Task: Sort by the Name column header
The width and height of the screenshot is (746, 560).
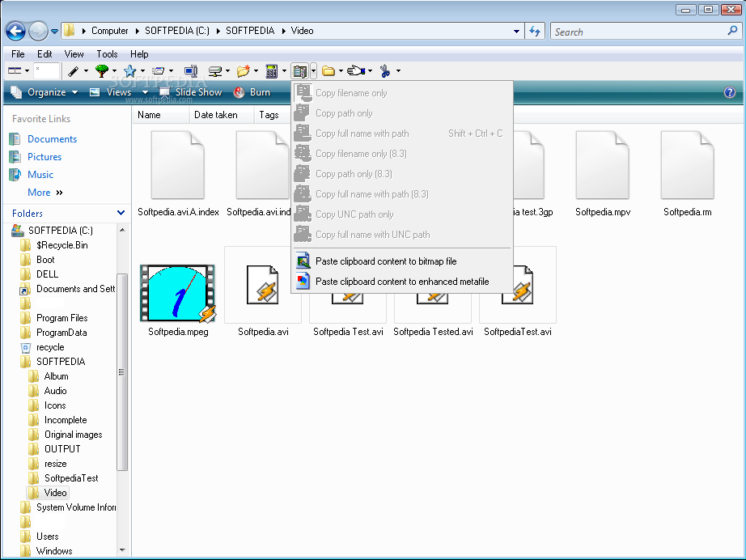Action: point(160,115)
